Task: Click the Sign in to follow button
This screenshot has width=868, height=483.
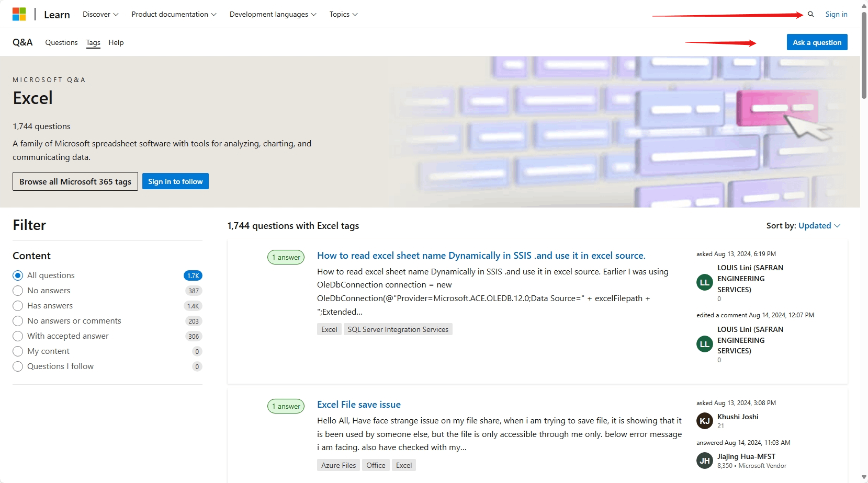Action: (175, 181)
